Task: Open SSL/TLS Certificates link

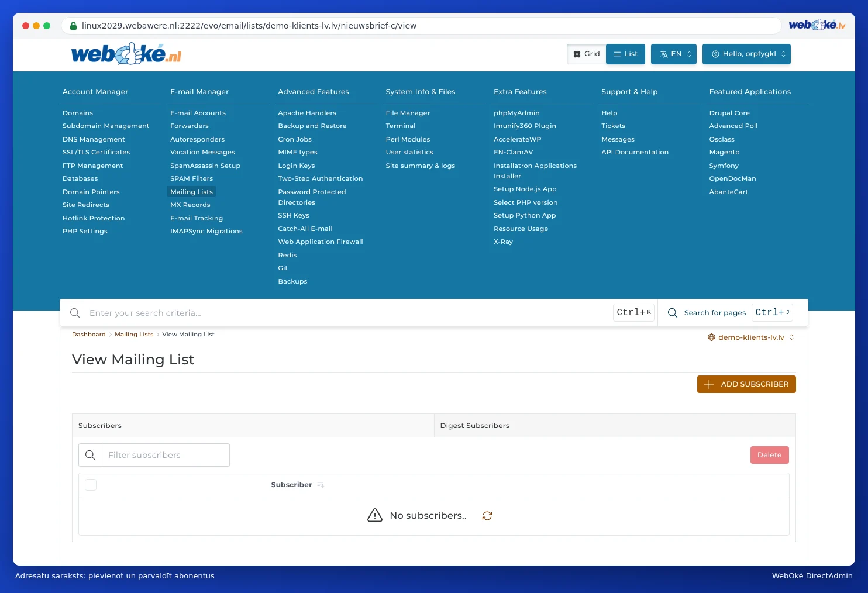Action: [96, 152]
